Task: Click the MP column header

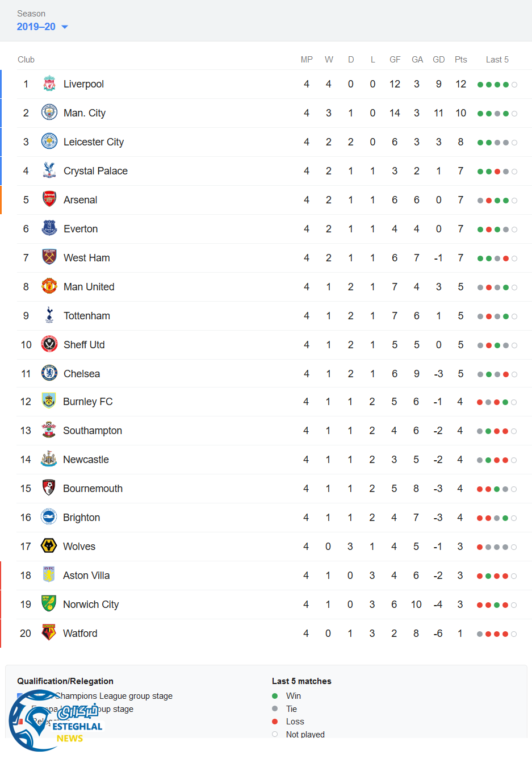Action: click(x=307, y=60)
